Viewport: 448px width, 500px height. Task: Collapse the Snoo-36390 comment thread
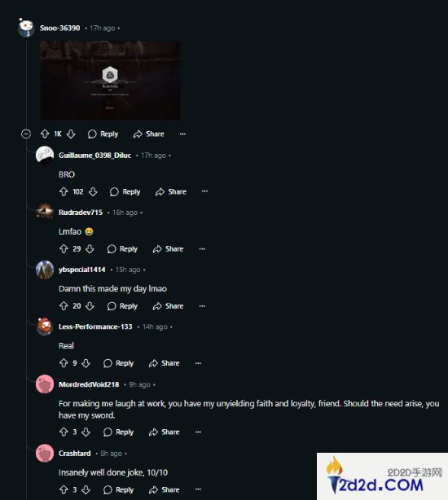26,134
